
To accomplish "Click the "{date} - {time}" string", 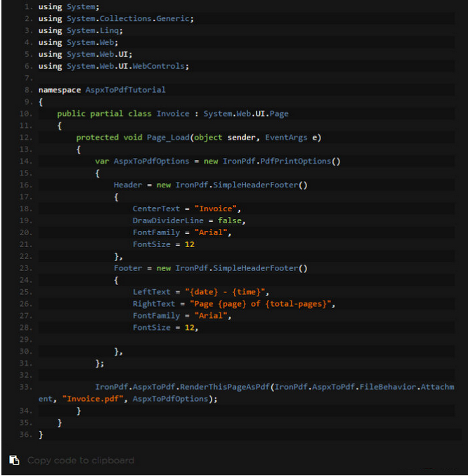I will tap(227, 292).
